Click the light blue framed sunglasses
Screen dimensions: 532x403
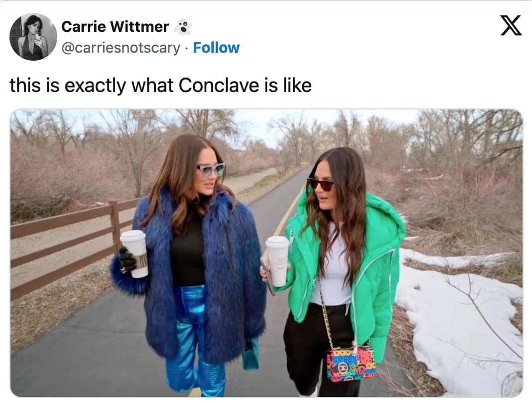click(x=210, y=170)
